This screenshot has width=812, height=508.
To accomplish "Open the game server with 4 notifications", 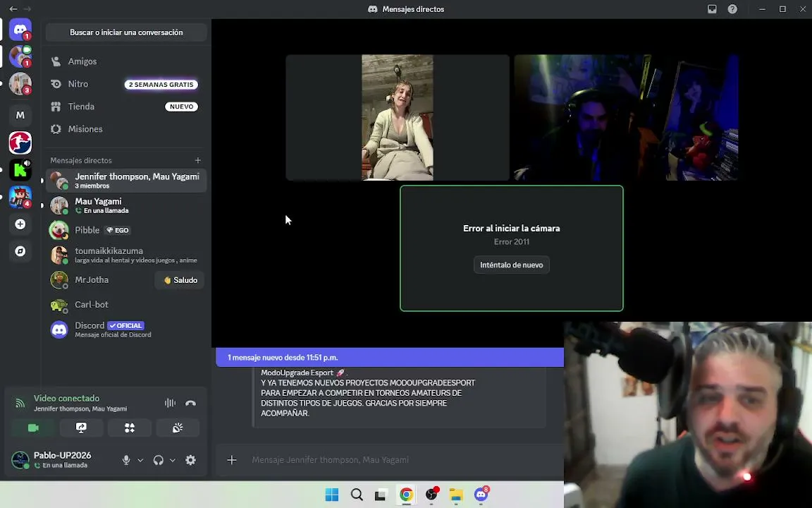I will (x=20, y=197).
